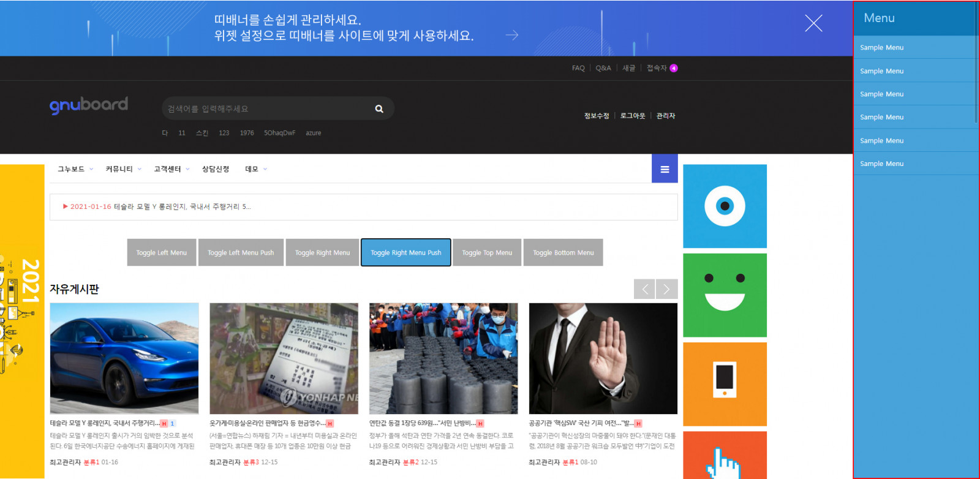Click the blue eye icon tile
980x479 pixels.
click(725, 206)
